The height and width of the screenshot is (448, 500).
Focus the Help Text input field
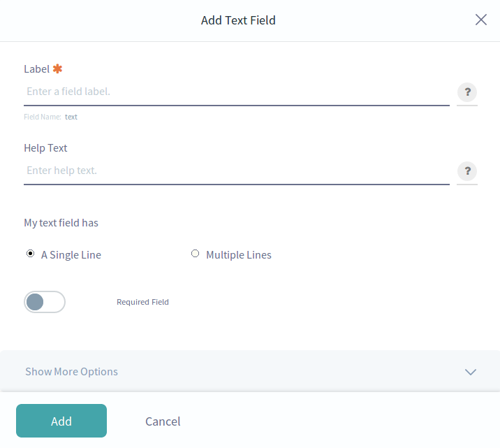(x=237, y=171)
